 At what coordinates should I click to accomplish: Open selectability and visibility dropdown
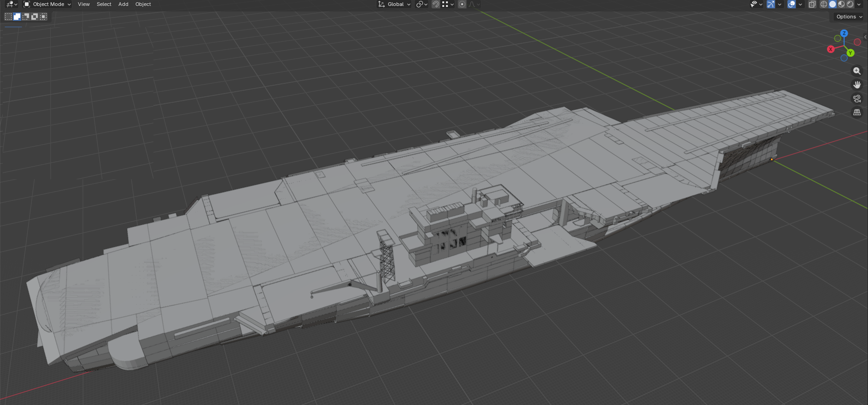coord(756,4)
